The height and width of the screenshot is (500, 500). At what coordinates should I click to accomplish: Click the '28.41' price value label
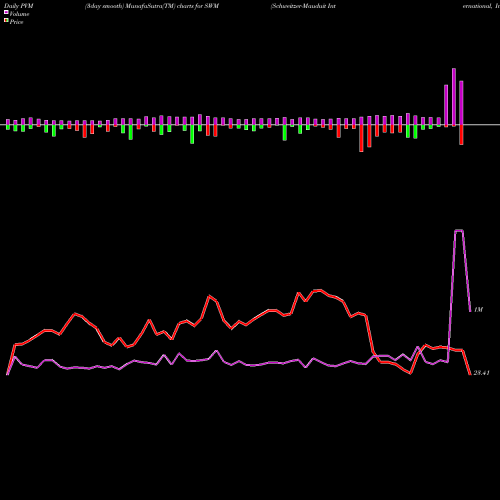click(482, 373)
